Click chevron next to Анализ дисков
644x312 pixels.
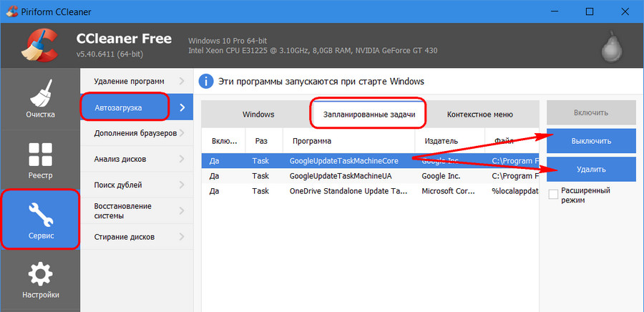pos(182,159)
